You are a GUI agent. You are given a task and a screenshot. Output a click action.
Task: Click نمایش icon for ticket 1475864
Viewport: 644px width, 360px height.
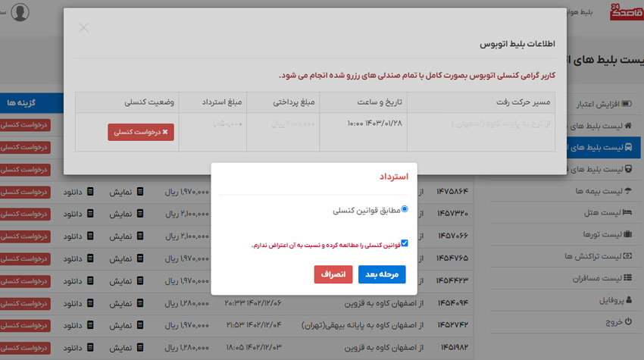pyautogui.click(x=140, y=192)
